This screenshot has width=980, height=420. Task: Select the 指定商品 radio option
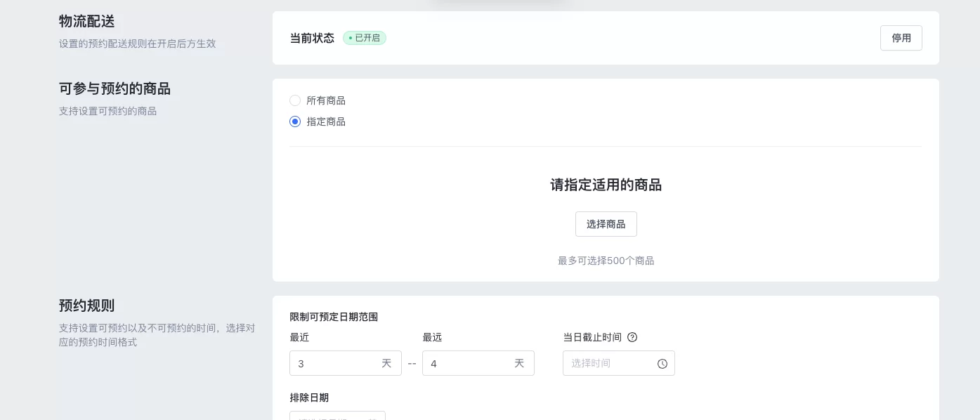pyautogui.click(x=295, y=122)
